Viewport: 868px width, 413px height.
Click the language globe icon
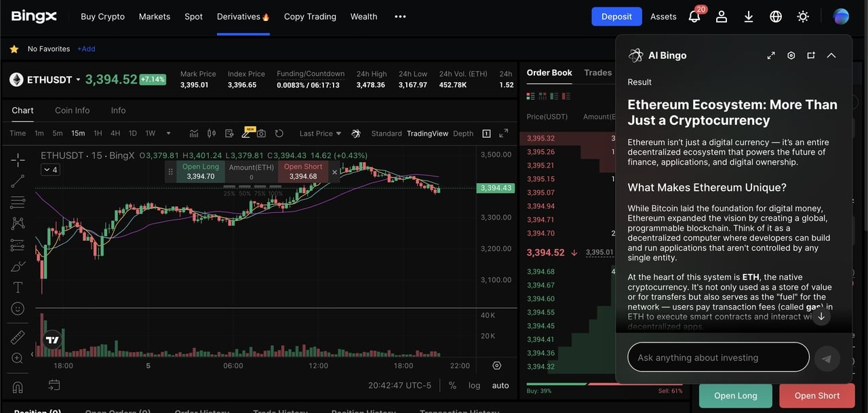click(776, 17)
